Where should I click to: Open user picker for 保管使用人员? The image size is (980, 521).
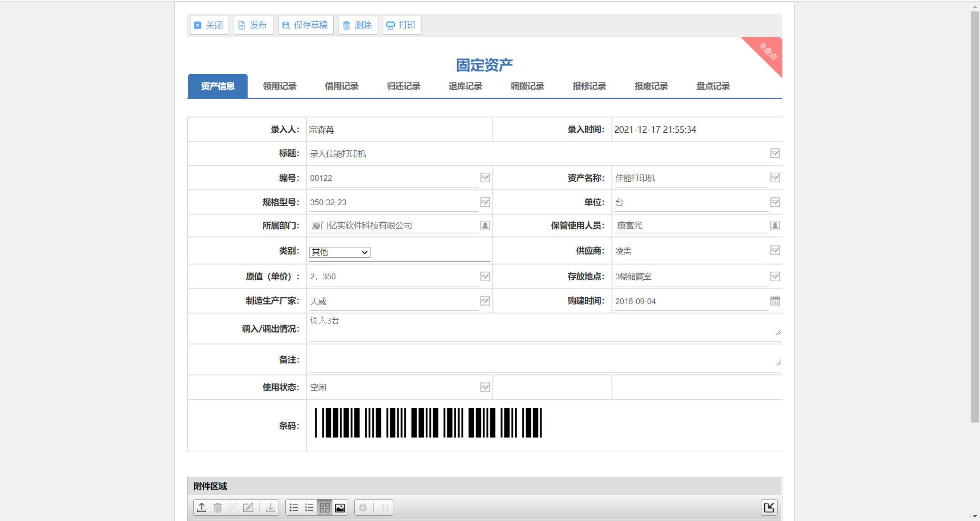pyautogui.click(x=775, y=226)
